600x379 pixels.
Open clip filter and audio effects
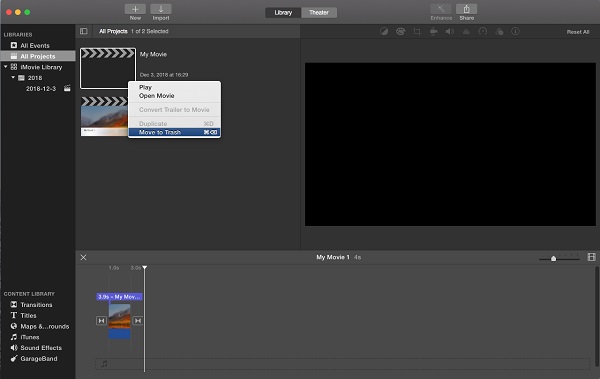coord(499,31)
